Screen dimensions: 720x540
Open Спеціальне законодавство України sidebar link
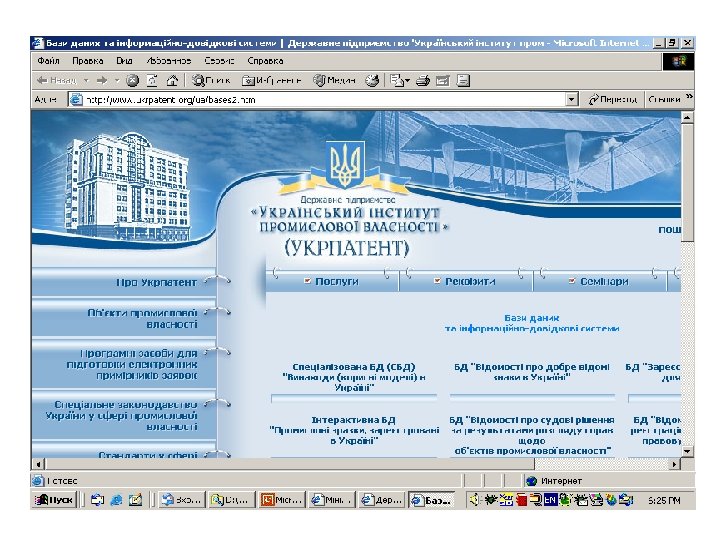coord(121,416)
